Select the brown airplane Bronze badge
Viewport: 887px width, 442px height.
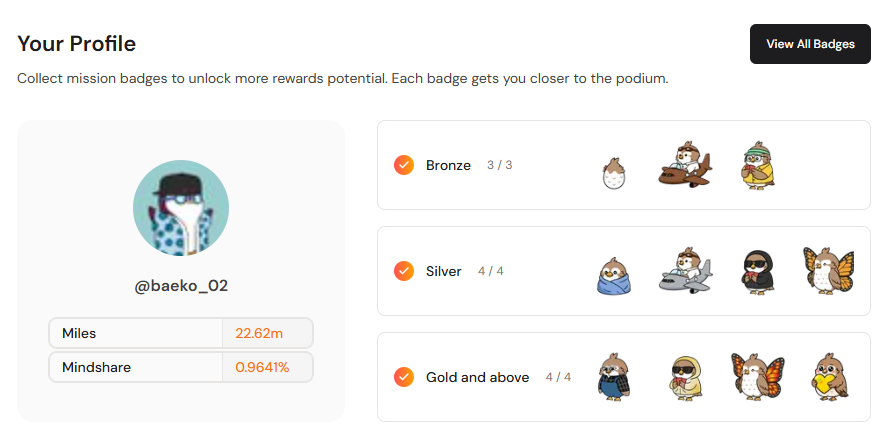tap(684, 165)
